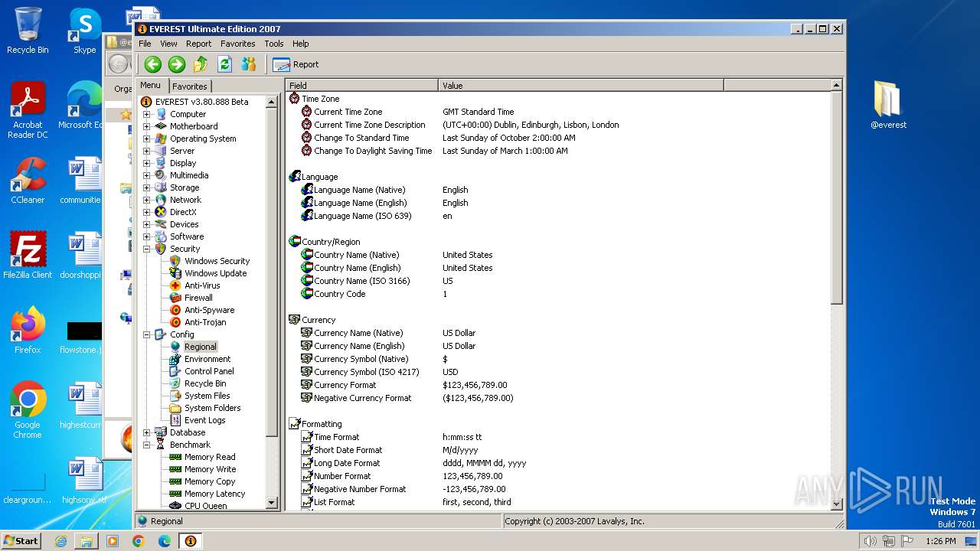Image resolution: width=980 pixels, height=551 pixels.
Task: Click the Report toolbar button
Action: (296, 64)
